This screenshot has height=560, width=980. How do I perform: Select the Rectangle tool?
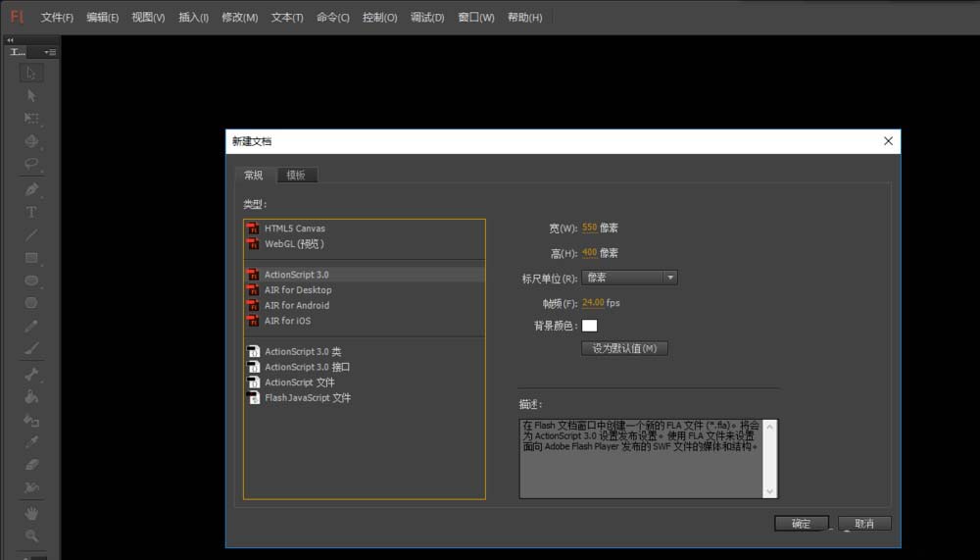click(x=30, y=258)
